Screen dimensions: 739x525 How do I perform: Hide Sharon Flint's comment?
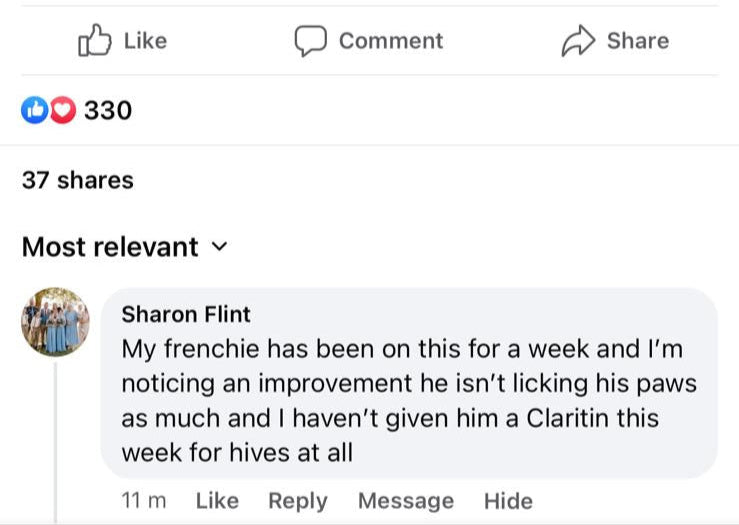[508, 501]
